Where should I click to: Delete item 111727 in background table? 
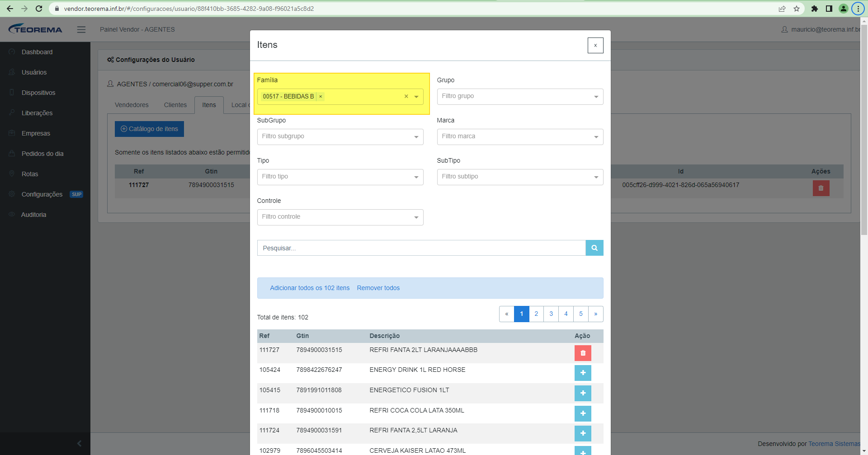point(821,188)
